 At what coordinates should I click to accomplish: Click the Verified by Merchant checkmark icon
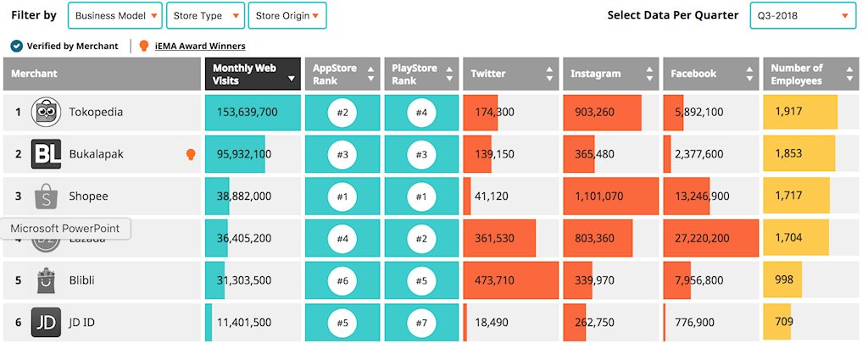pos(17,46)
